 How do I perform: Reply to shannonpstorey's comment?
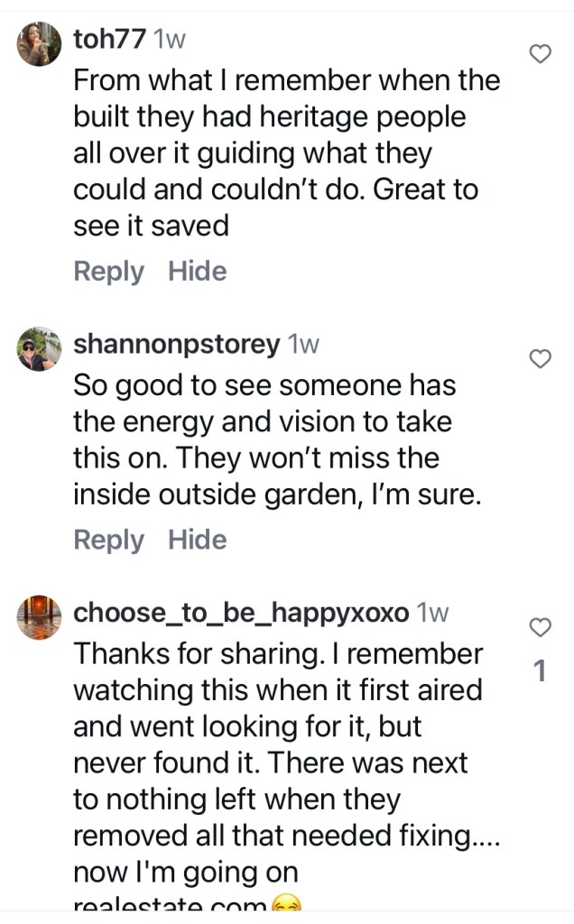click(x=108, y=541)
